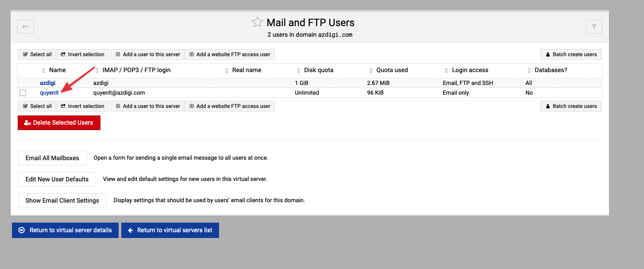Open the quyenlt user link
Image resolution: width=644 pixels, height=269 pixels.
[x=49, y=93]
